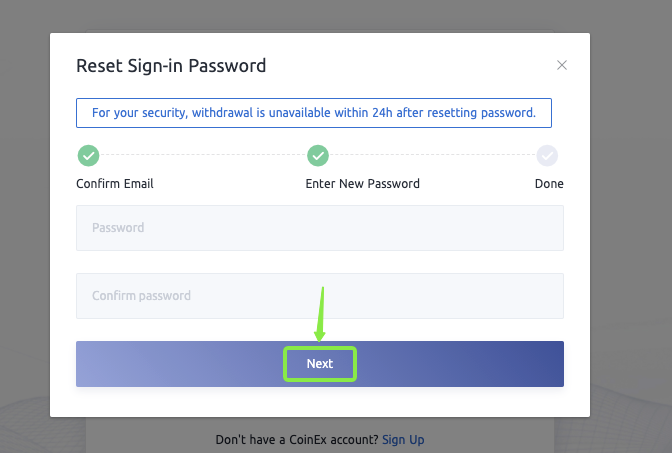Screen dimensions: 672x453
Task: Click dashed progress line before Done step
Action: click(432, 155)
